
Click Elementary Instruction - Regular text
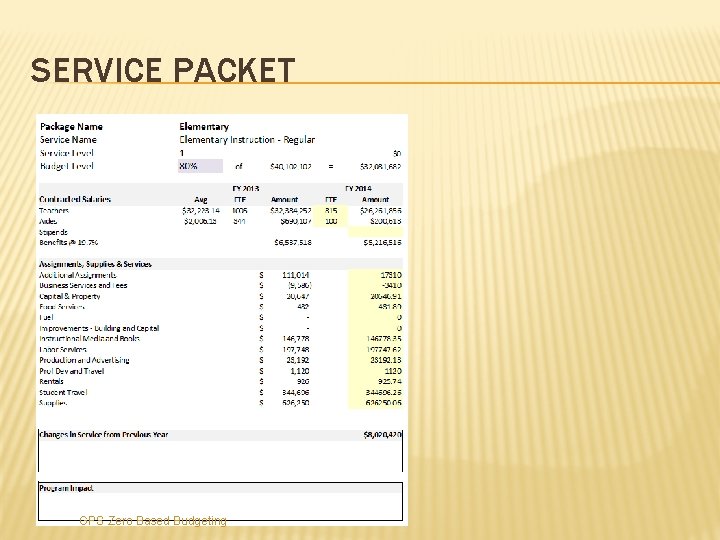coord(247,140)
